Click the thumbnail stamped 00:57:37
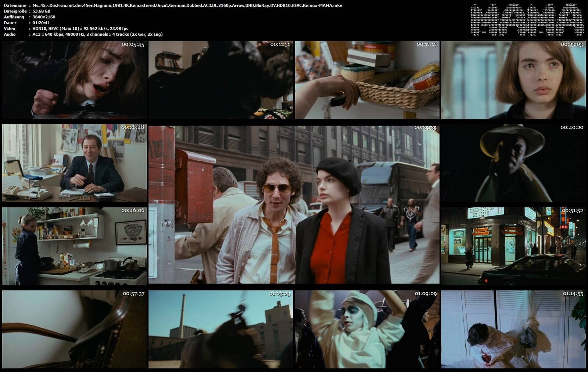The image size is (588, 372). pyautogui.click(x=74, y=329)
